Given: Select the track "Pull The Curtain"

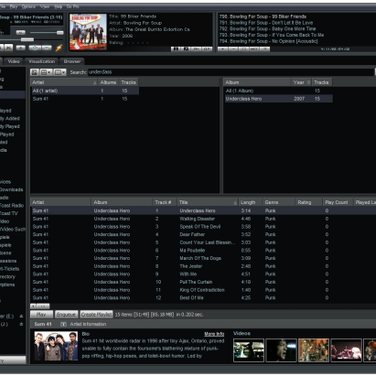Looking at the screenshot, I should [x=203, y=282].
